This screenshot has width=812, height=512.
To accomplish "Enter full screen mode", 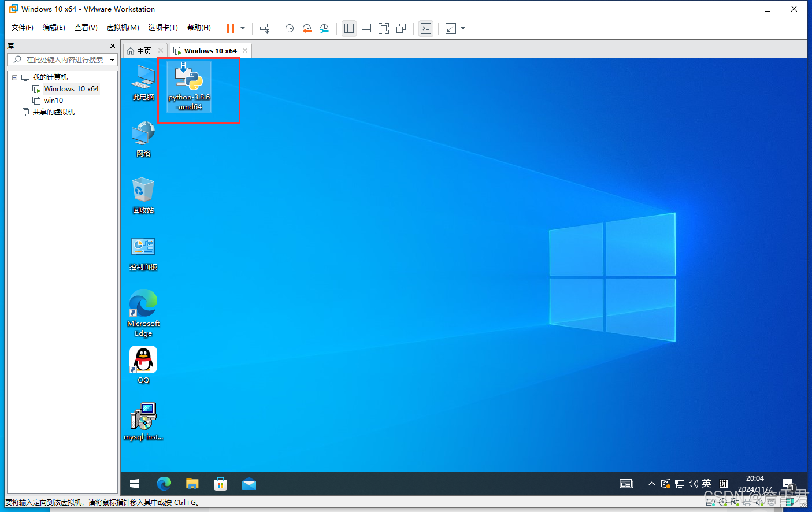I will click(384, 28).
